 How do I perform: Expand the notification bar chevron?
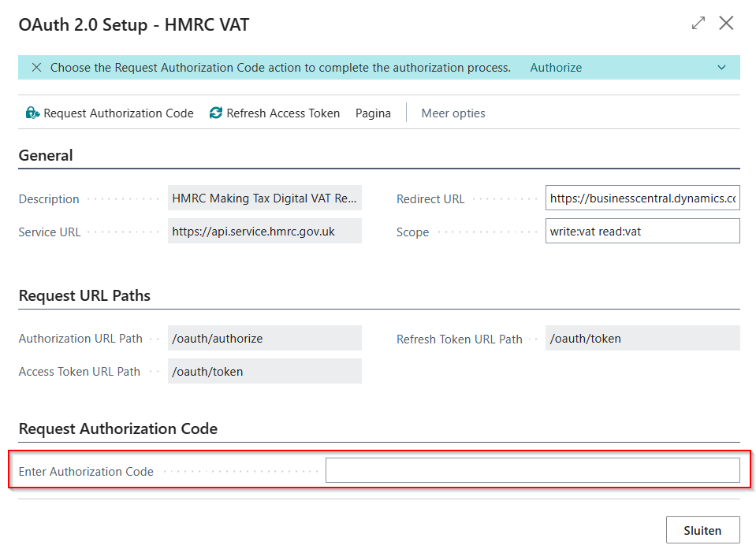tap(721, 68)
